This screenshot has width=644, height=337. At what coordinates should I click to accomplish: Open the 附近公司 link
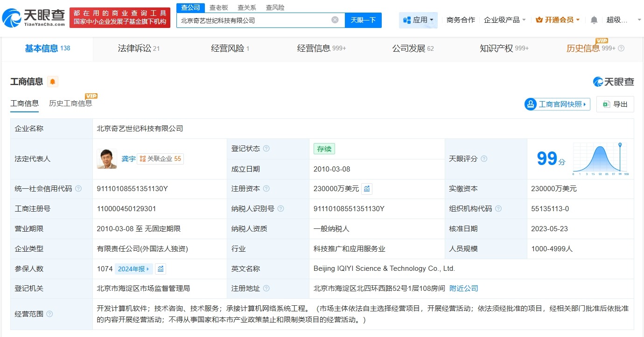[x=463, y=288]
